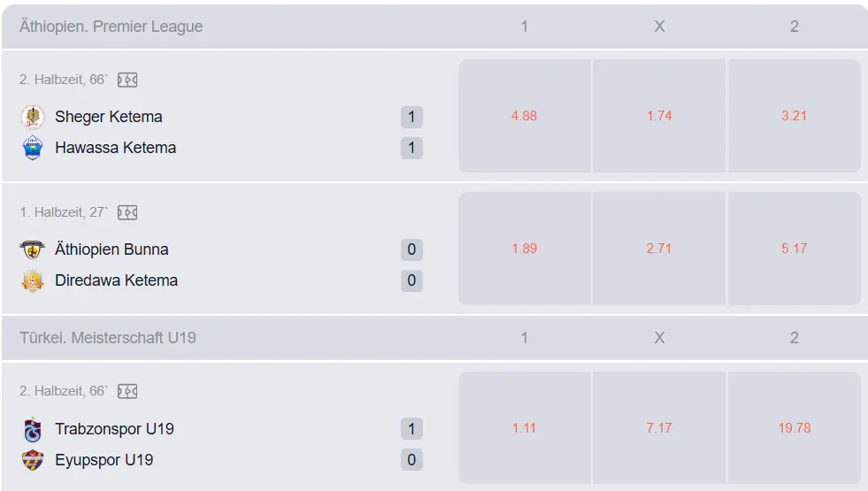Select draw odds 1.74 for Sheger–Hawassa
Screen dimensions: 868x491
click(659, 116)
